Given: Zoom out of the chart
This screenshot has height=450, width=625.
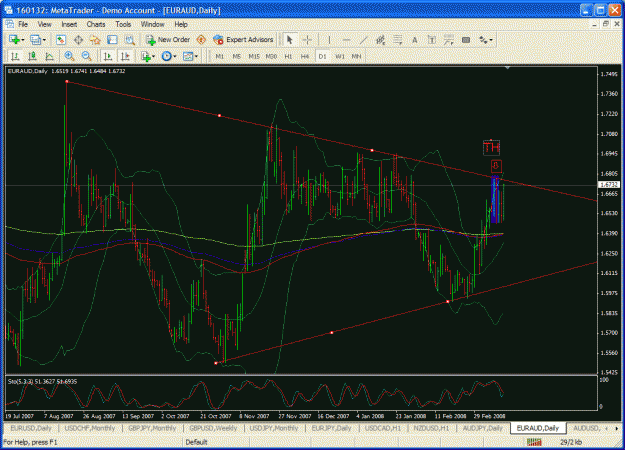Looking at the screenshot, I should click(86, 56).
